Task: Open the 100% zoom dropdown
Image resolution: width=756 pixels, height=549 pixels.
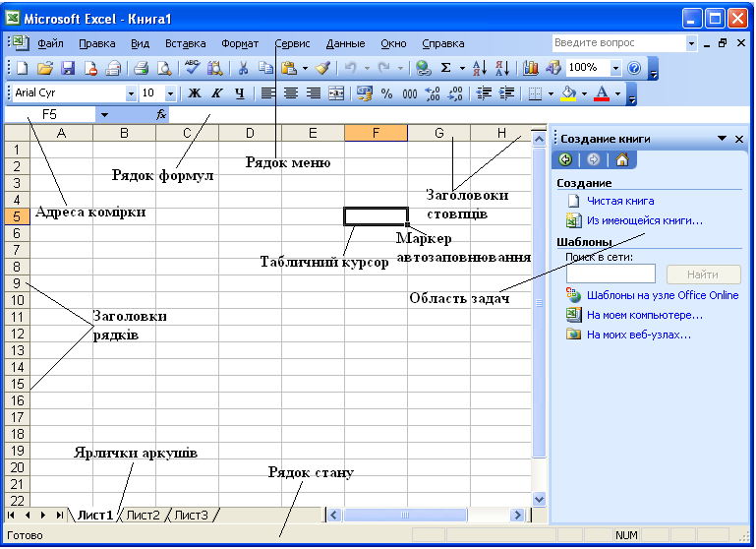Action: point(615,68)
